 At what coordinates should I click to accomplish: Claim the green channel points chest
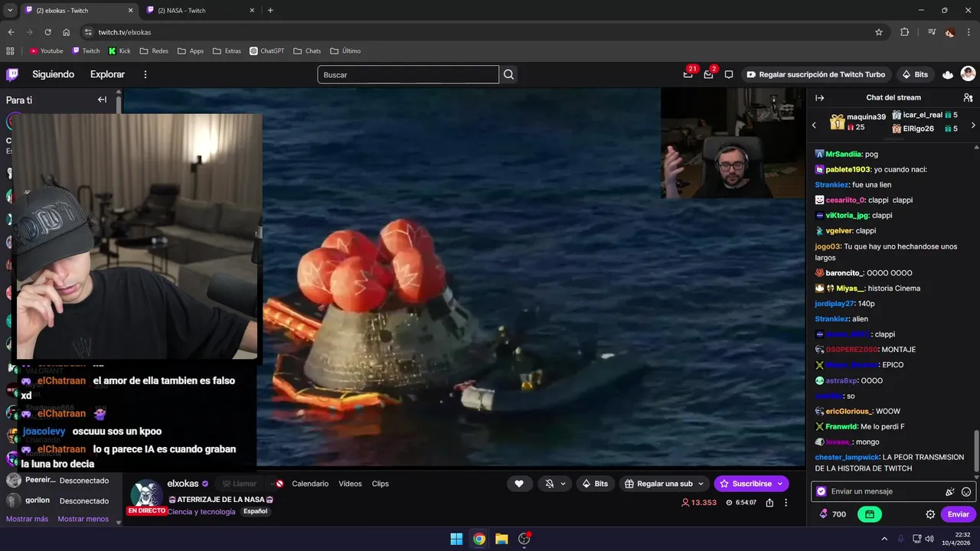tap(870, 514)
